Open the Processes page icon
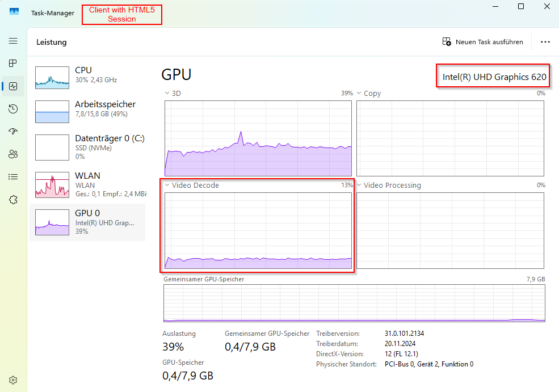This screenshot has height=392, width=559. tap(13, 64)
